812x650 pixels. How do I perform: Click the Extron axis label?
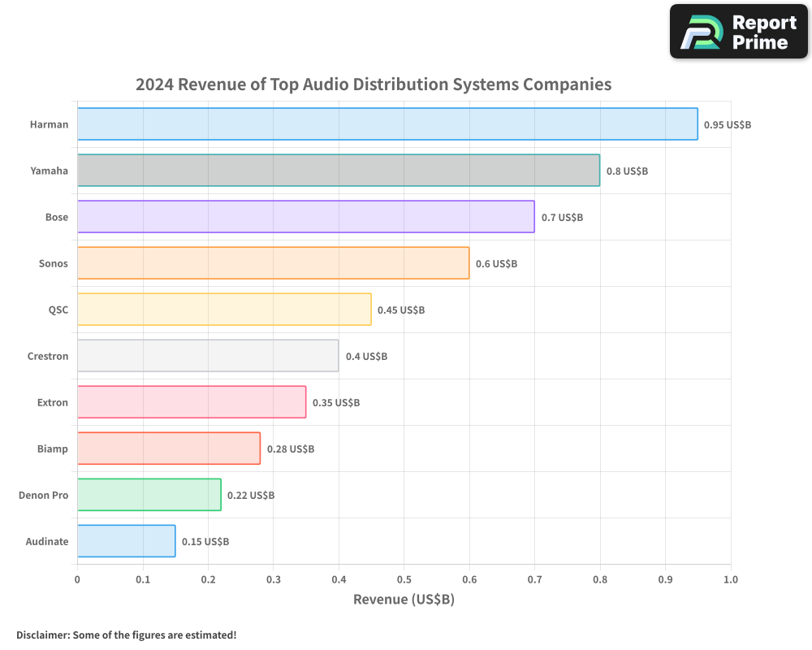coord(51,402)
